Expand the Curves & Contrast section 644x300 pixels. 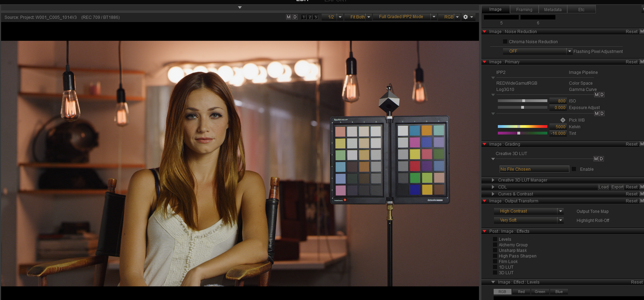(x=493, y=194)
